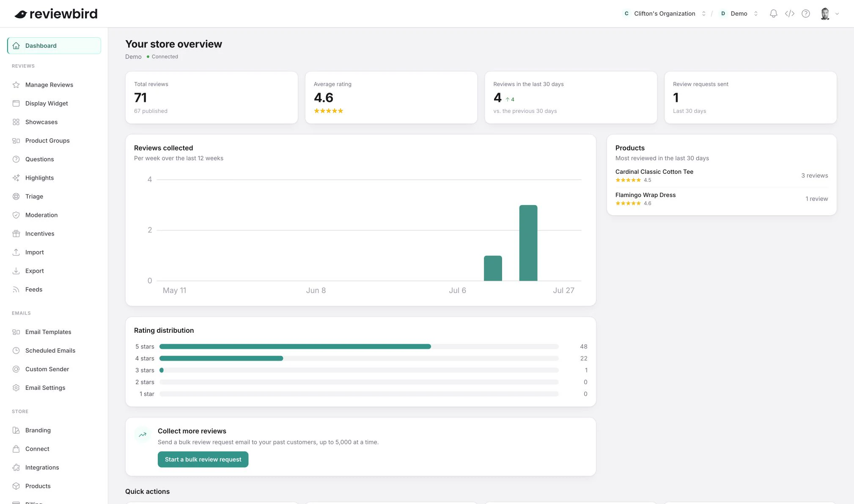Click the '1 review' count
Viewport: 854px width, 504px height.
click(816, 199)
